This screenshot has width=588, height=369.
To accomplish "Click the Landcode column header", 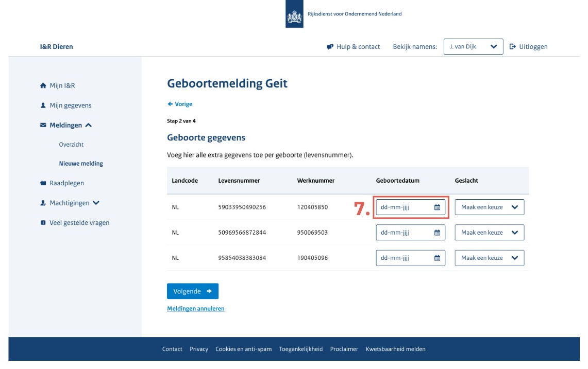I will (x=185, y=181).
